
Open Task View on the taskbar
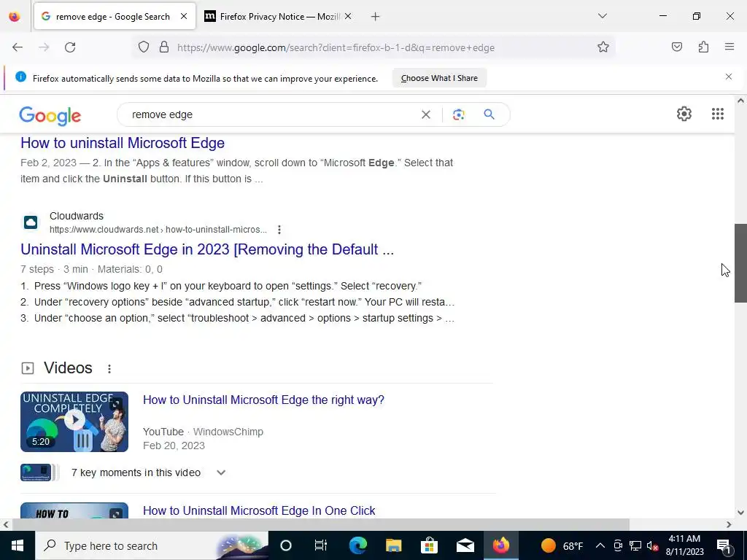pos(321,545)
